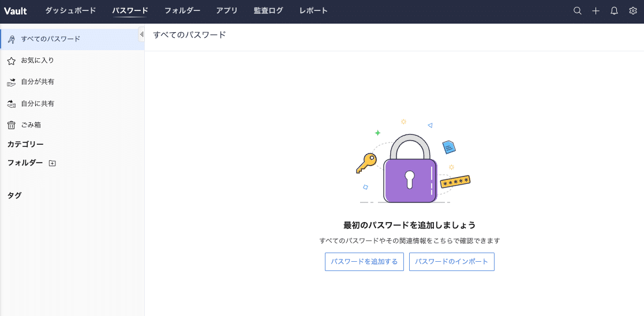The width and height of the screenshot is (644, 316).
Task: Click the plus add icon in header
Action: tap(596, 11)
